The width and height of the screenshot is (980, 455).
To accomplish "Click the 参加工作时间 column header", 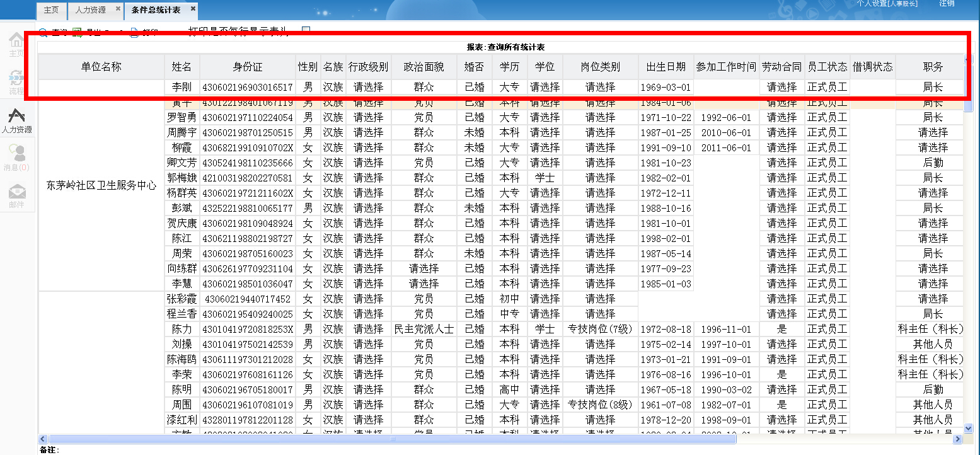I will coord(727,67).
